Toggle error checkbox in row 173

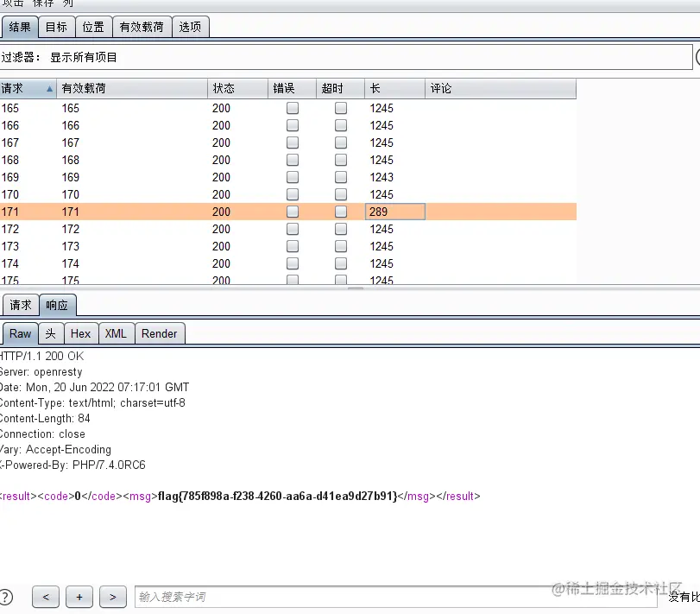point(293,246)
